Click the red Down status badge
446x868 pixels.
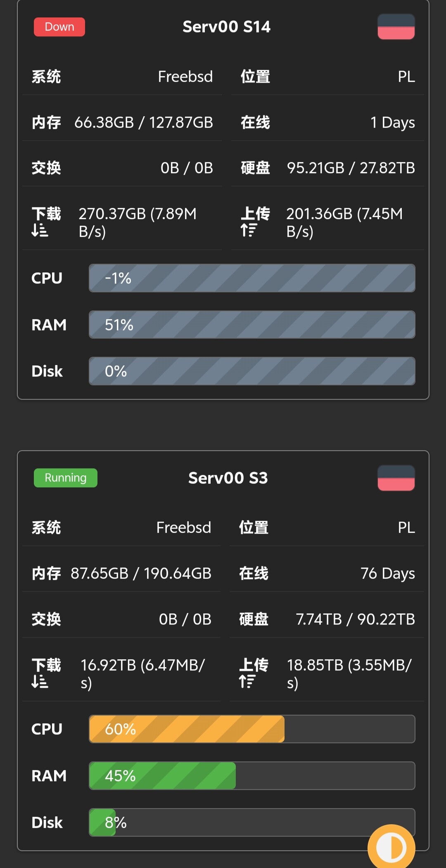point(59,27)
